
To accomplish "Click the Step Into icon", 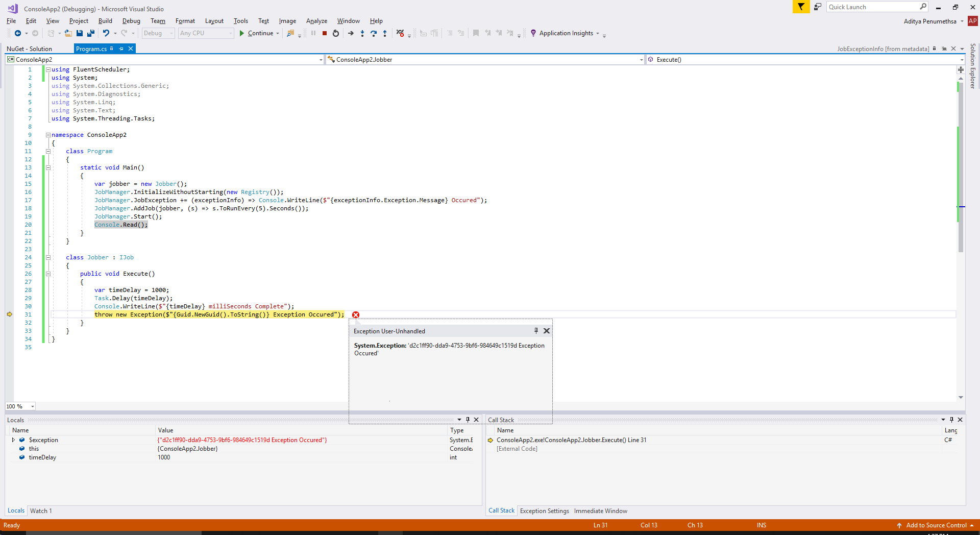I will pos(362,33).
